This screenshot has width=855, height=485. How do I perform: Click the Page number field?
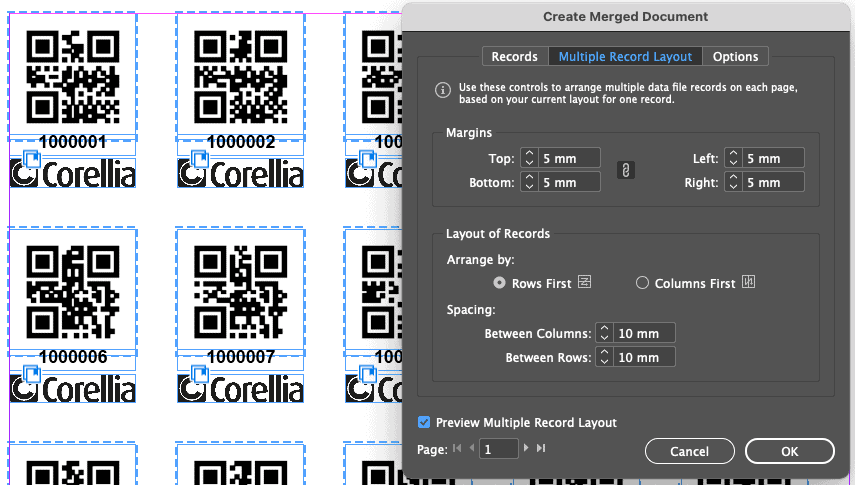click(x=498, y=449)
